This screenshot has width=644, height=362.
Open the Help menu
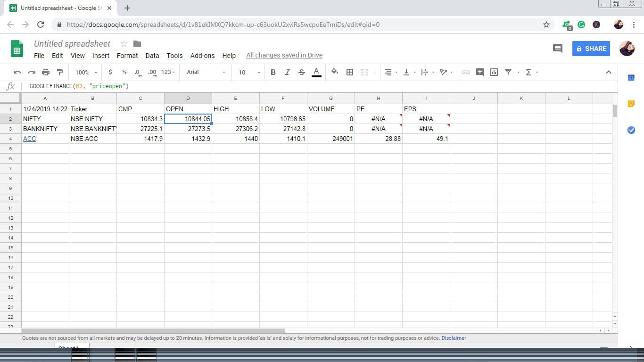point(229,56)
